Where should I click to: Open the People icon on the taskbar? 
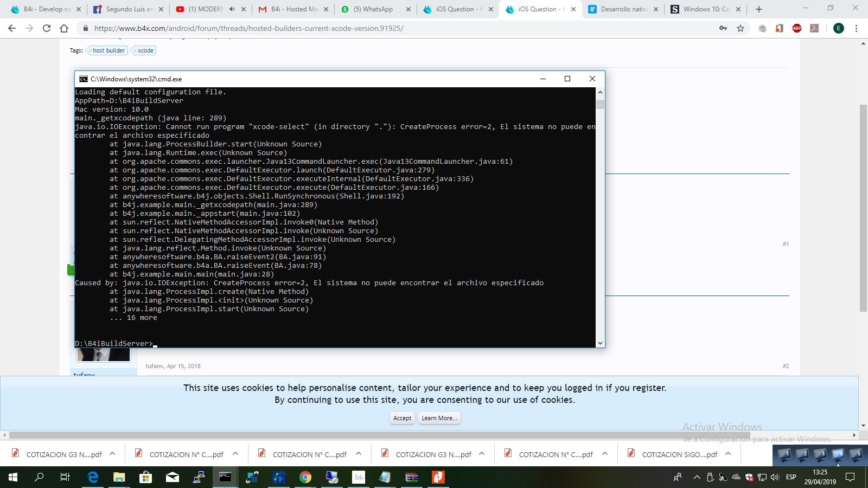click(678, 477)
